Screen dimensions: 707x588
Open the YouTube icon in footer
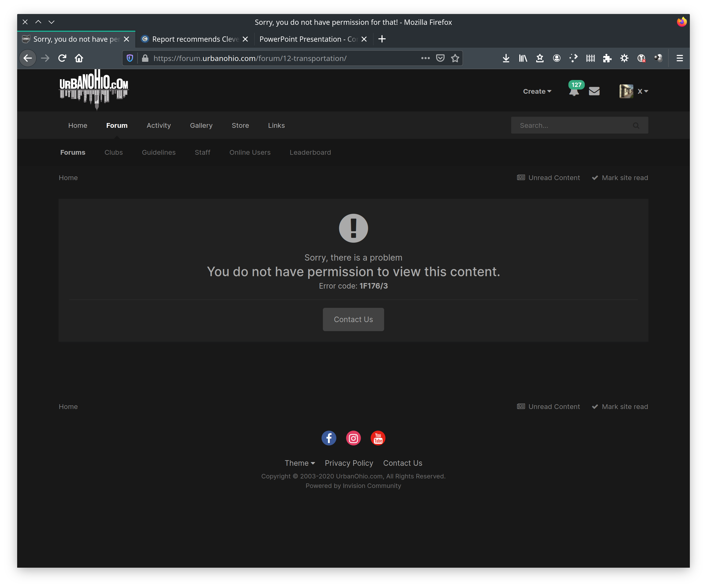tap(378, 438)
